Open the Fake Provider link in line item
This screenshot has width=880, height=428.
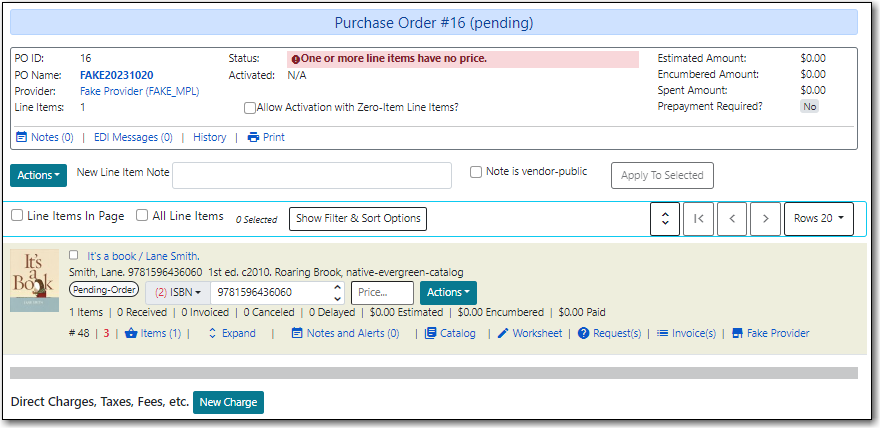[771, 333]
